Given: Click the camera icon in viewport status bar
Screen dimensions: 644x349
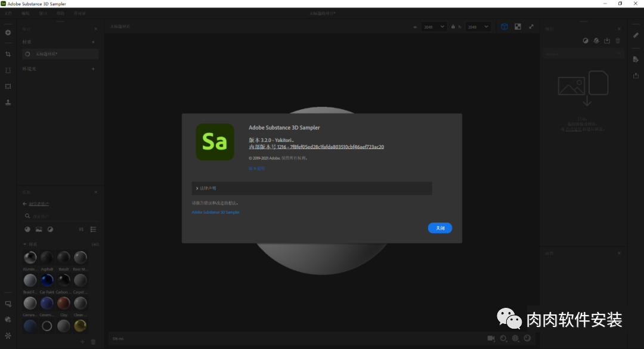Looking at the screenshot, I should [491, 338].
